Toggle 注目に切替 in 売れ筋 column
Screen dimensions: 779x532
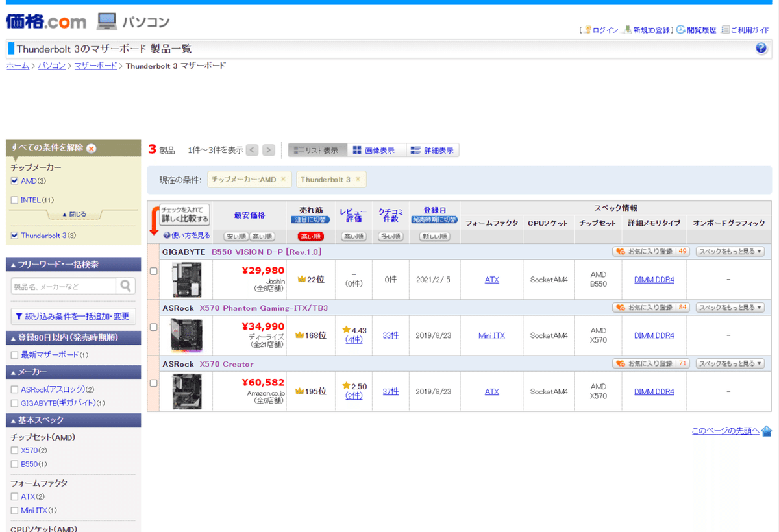(311, 220)
